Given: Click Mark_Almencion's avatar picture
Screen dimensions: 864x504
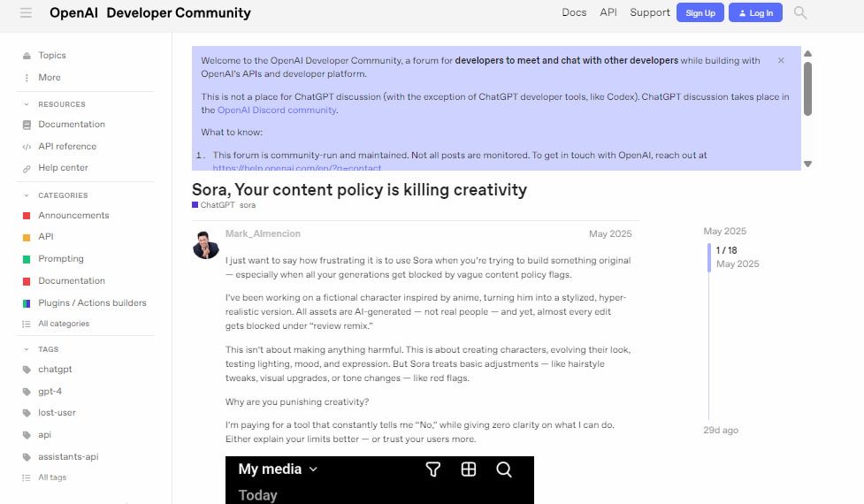Looking at the screenshot, I should point(205,245).
